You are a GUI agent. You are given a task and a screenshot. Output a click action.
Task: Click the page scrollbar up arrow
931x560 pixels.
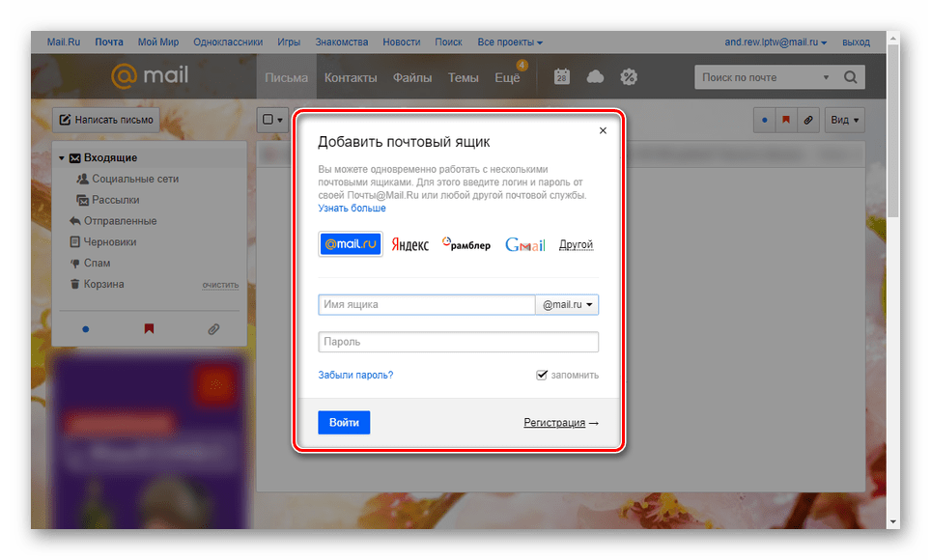893,38
